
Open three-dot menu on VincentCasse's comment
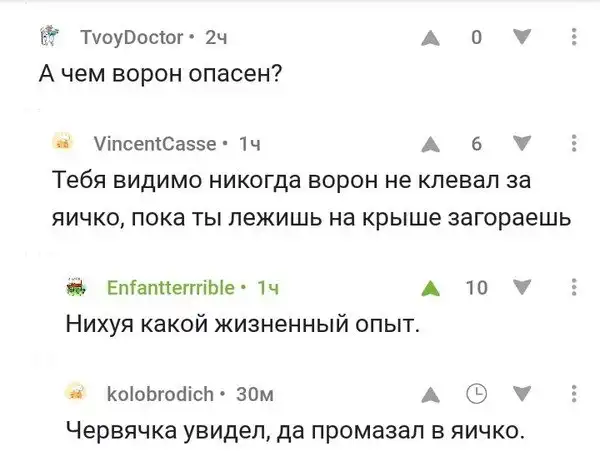tap(572, 144)
